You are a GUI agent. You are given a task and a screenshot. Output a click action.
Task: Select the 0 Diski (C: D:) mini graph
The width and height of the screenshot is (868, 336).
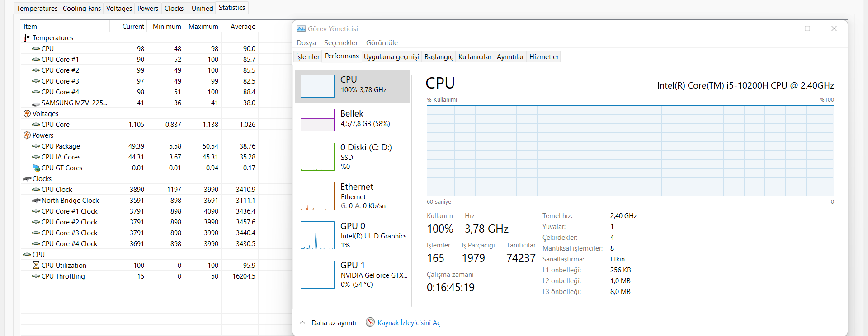coord(317,157)
